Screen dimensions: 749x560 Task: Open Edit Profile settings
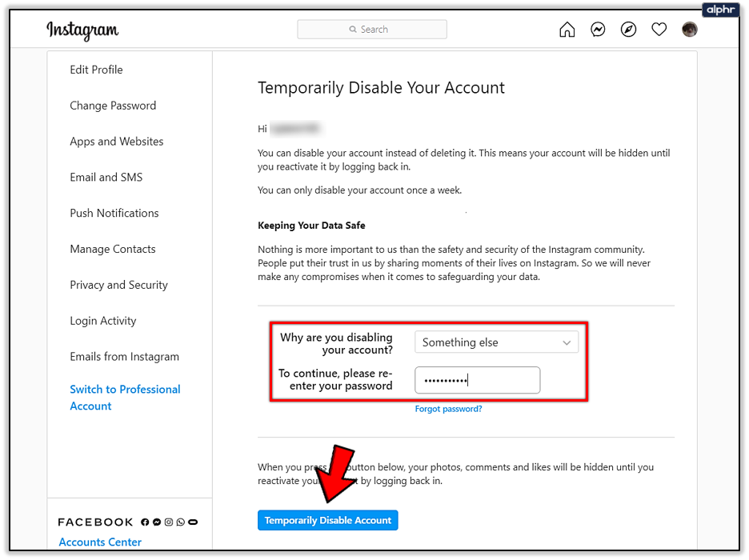pyautogui.click(x=96, y=70)
